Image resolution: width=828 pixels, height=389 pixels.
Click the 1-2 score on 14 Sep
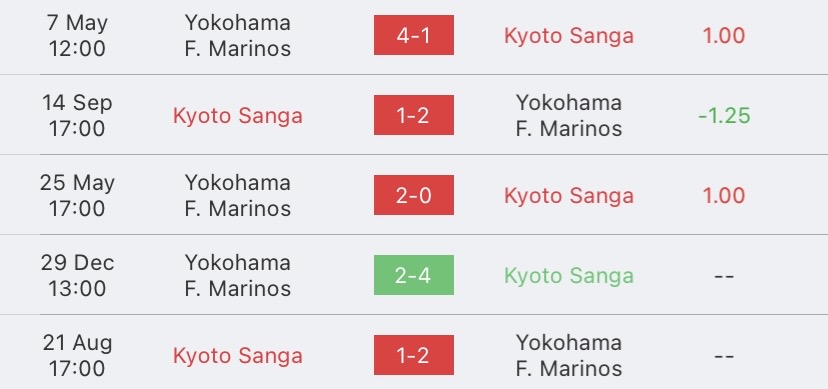coord(413,115)
